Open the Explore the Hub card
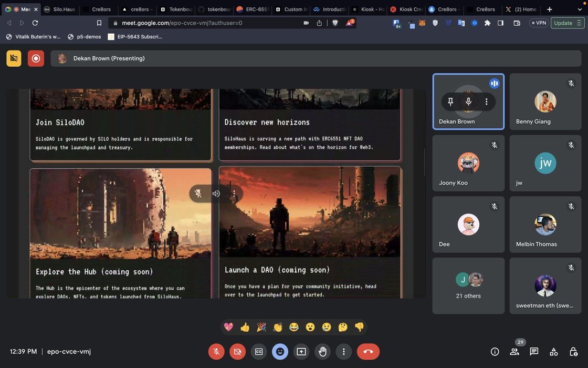 click(x=121, y=233)
